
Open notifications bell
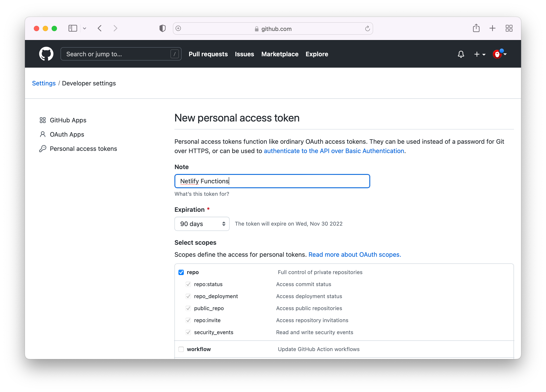(x=461, y=54)
